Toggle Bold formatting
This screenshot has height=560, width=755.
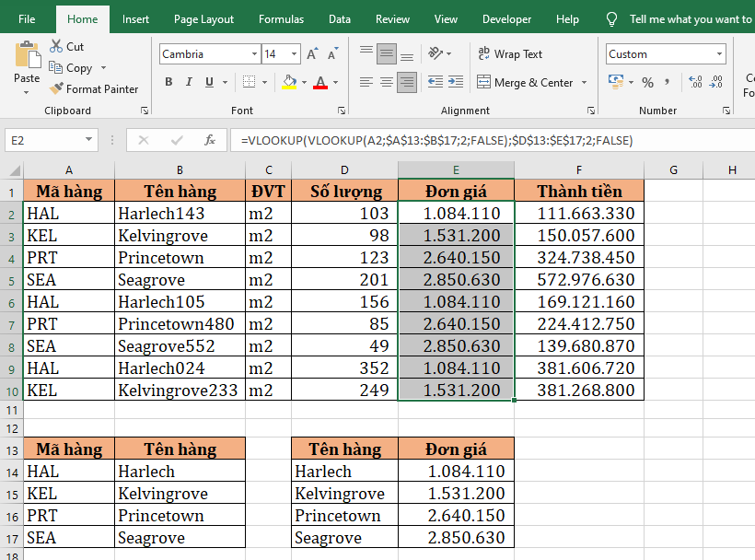pyautogui.click(x=168, y=83)
